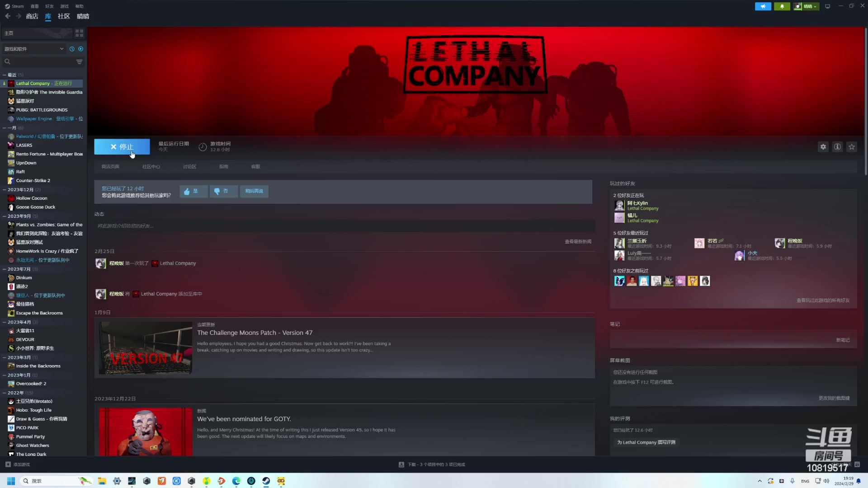This screenshot has width=868, height=488.
Task: Open the Version 47 patch thumbnail
Action: [x=146, y=348]
